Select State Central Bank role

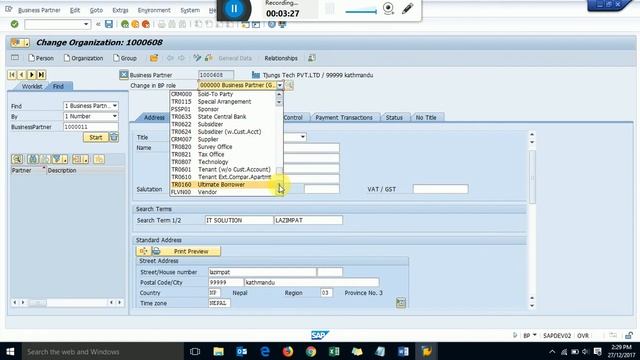point(224,116)
